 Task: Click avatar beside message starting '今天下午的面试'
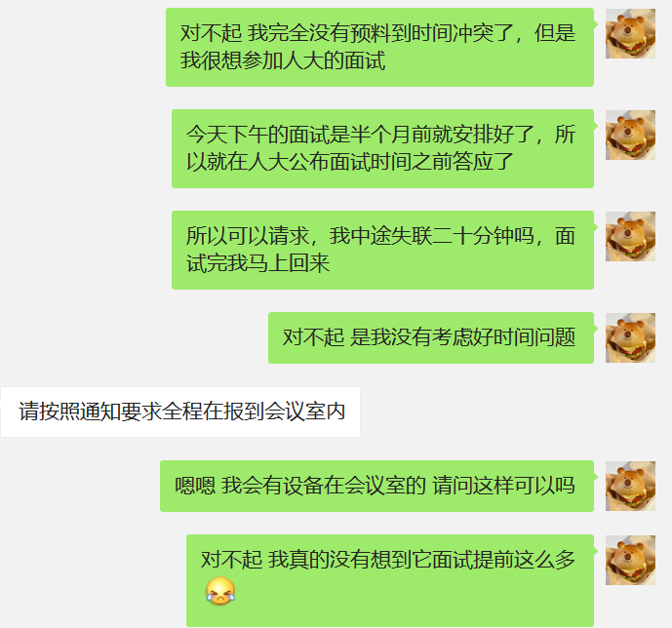(630, 135)
